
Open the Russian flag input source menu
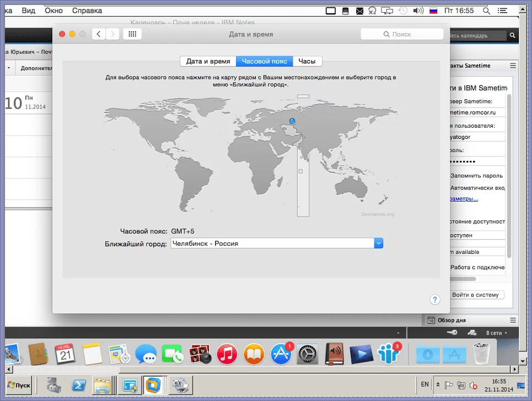[x=433, y=10]
